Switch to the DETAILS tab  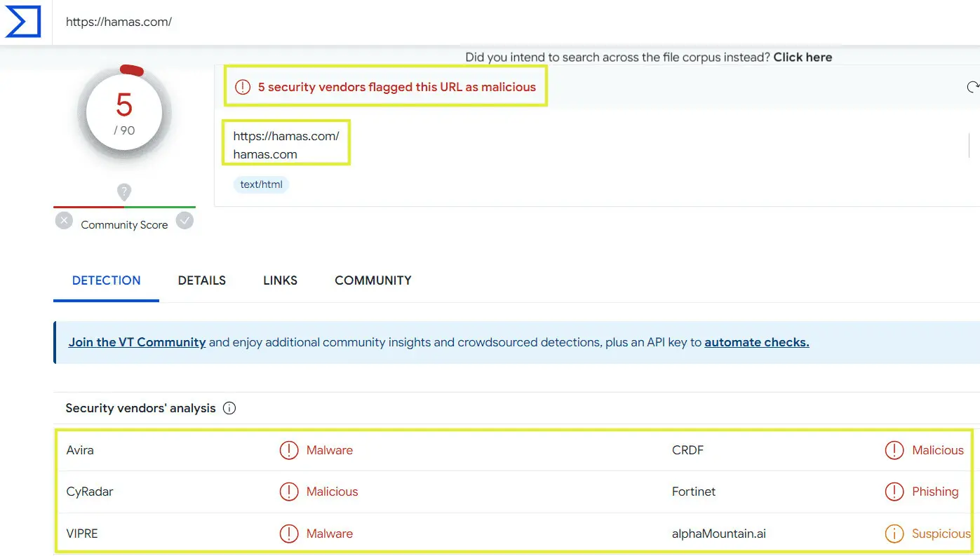coord(201,280)
